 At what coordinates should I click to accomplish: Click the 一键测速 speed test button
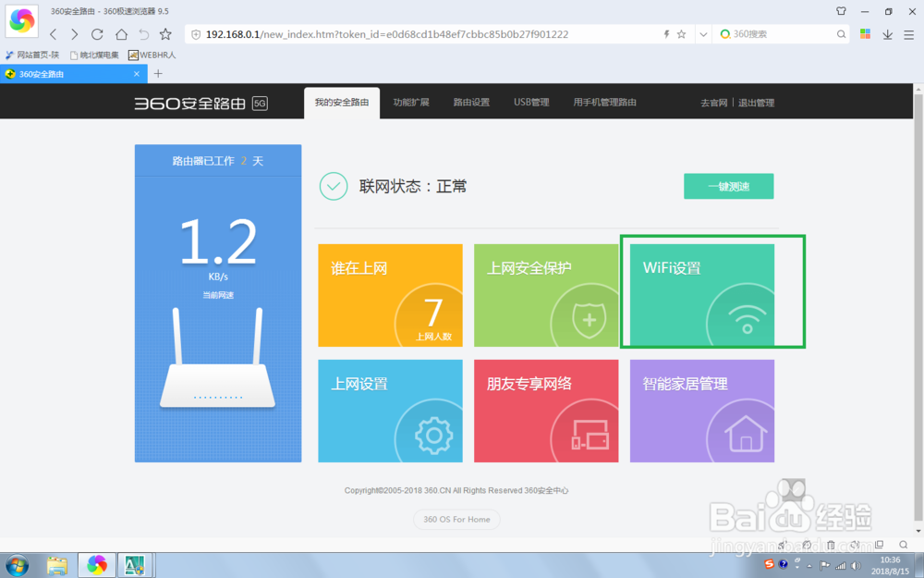click(x=728, y=187)
